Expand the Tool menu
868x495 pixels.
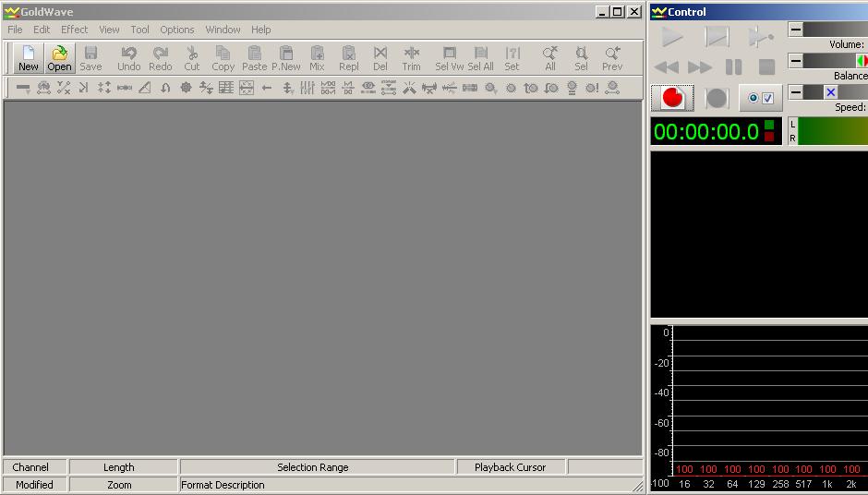tap(139, 30)
